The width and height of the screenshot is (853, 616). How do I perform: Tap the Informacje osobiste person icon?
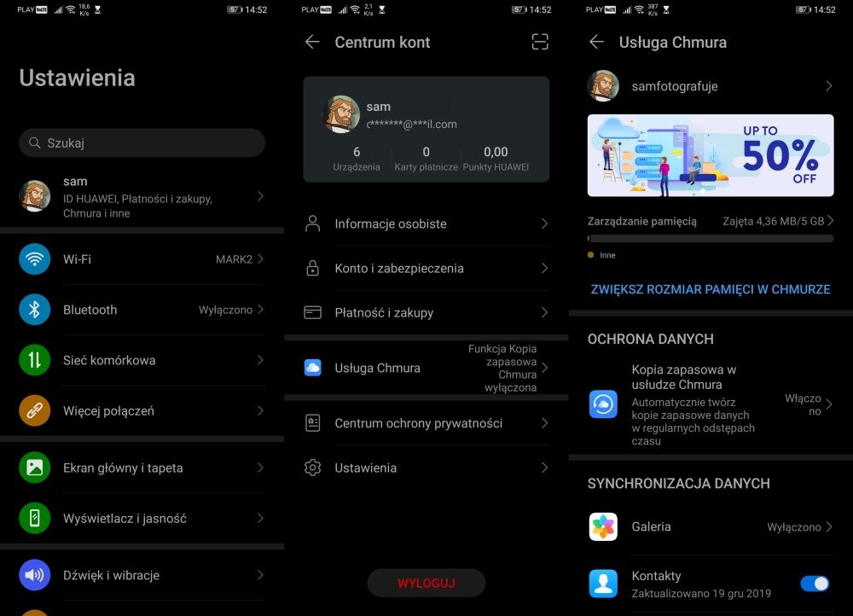[x=313, y=224]
